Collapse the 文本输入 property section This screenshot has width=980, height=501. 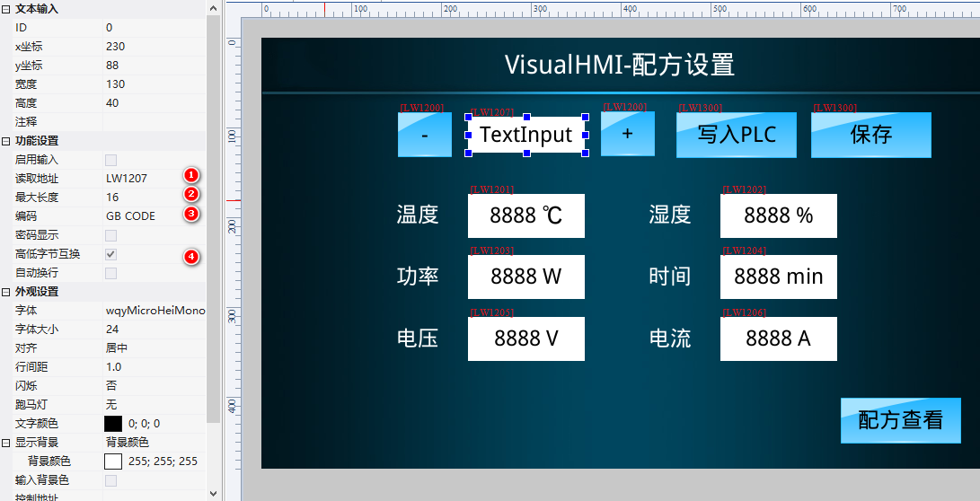coord(6,8)
